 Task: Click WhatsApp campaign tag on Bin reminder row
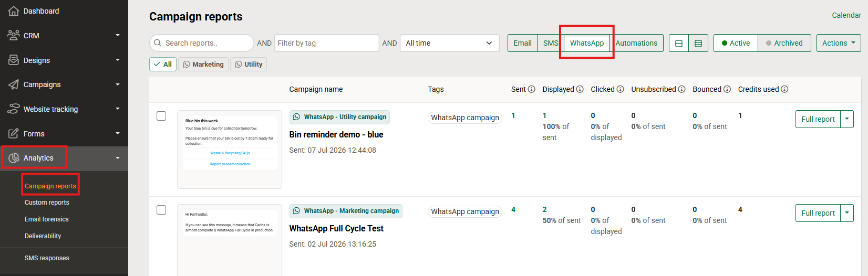465,118
